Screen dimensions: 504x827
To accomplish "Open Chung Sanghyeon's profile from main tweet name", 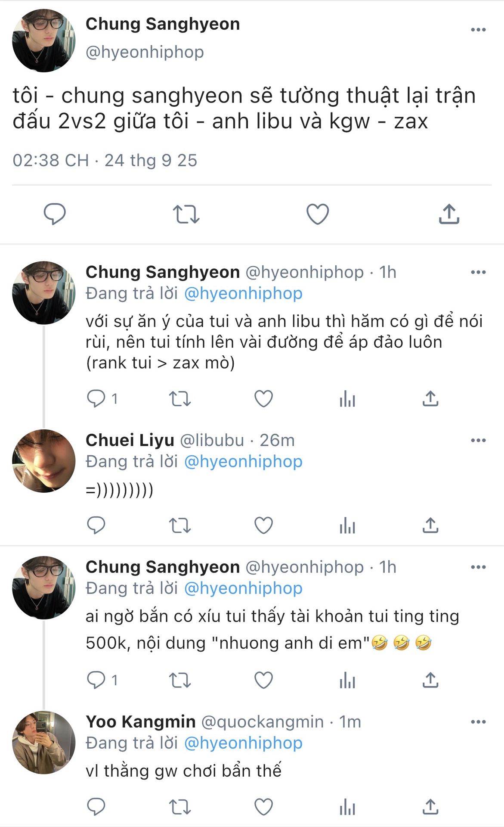I will coord(163,24).
